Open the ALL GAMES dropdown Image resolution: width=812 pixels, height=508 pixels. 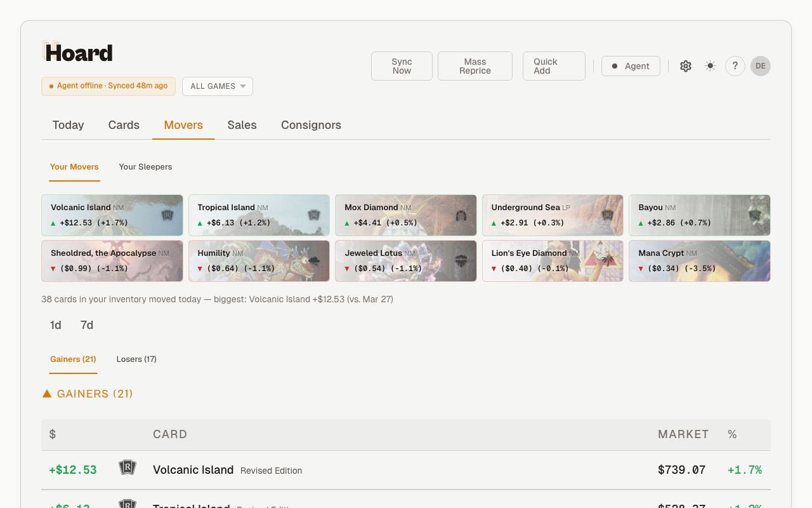(218, 86)
